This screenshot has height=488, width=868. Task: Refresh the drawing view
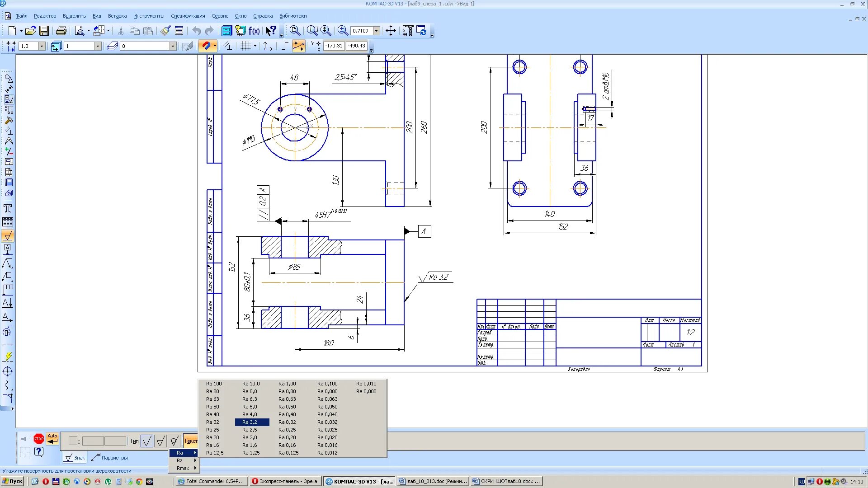click(x=421, y=31)
